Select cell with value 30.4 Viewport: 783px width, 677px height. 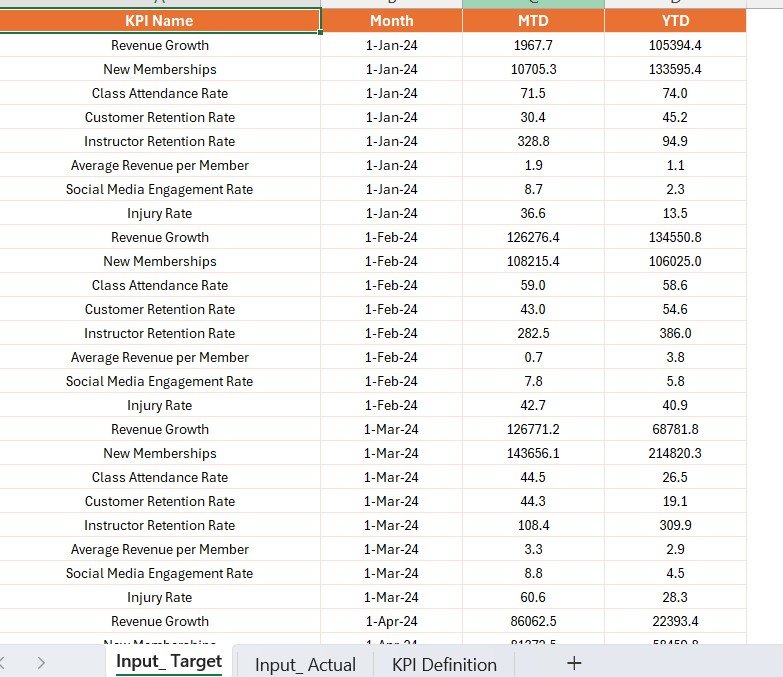point(533,117)
